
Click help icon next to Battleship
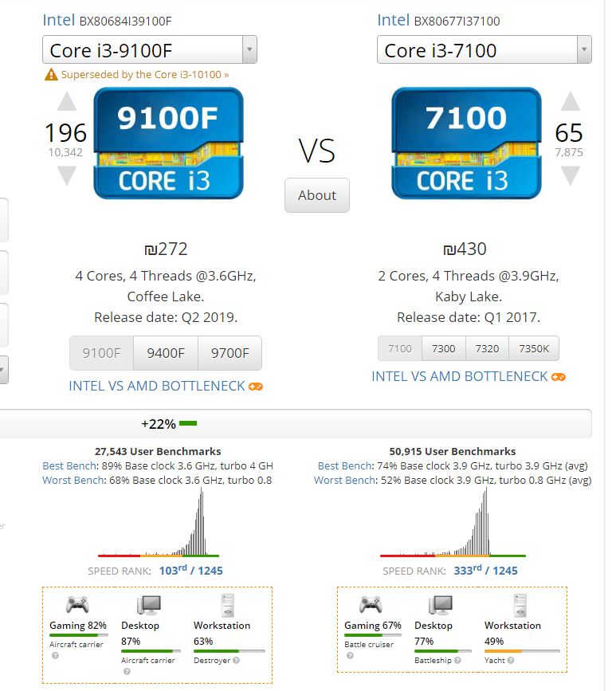[457, 660]
